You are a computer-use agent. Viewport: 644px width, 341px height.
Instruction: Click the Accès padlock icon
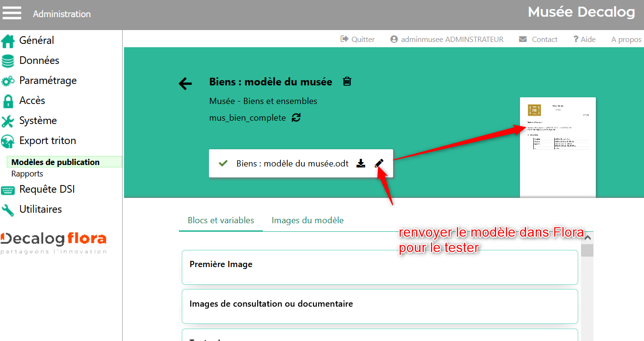[x=8, y=101]
